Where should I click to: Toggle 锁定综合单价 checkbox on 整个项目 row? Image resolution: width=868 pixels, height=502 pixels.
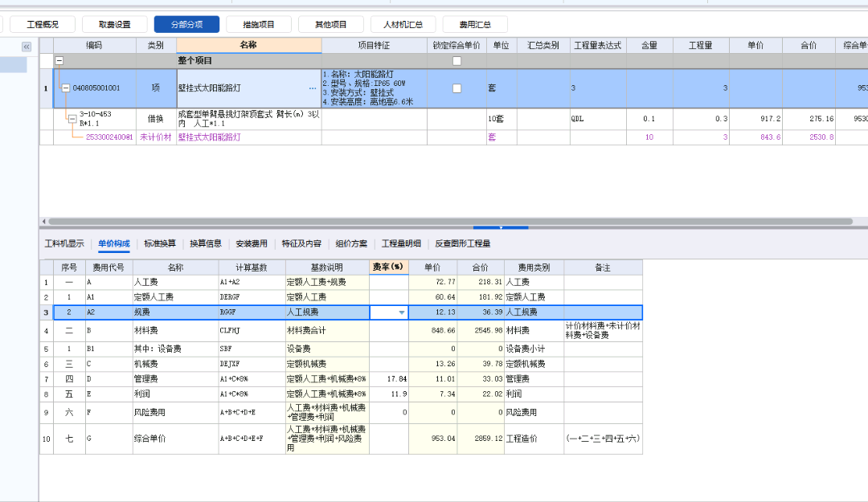point(457,60)
